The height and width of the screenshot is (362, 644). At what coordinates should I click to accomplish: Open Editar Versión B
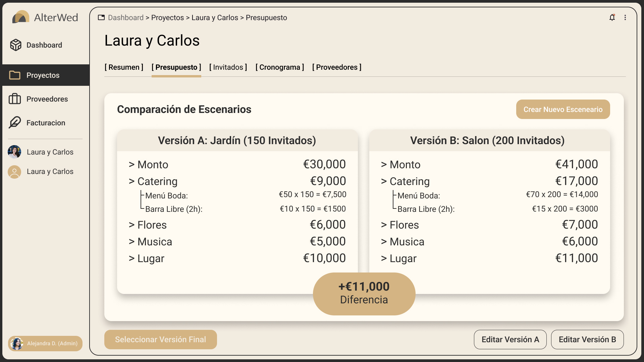[587, 339]
